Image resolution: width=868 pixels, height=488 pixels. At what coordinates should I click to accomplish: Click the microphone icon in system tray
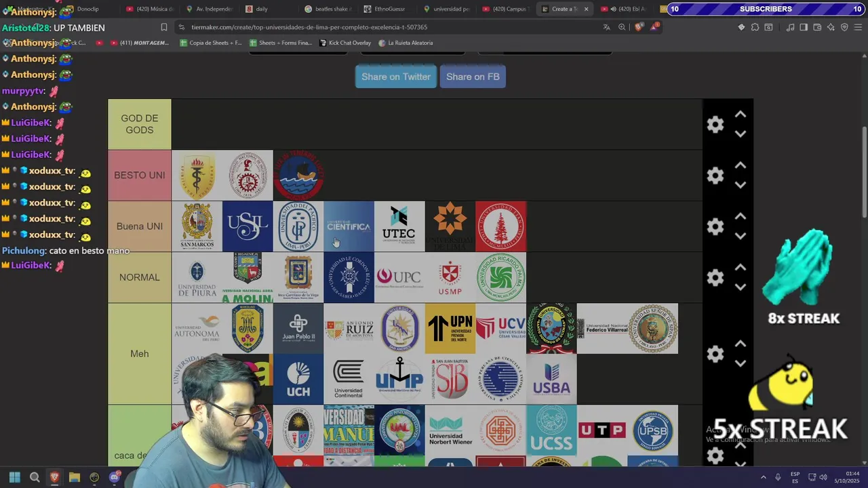(x=778, y=477)
